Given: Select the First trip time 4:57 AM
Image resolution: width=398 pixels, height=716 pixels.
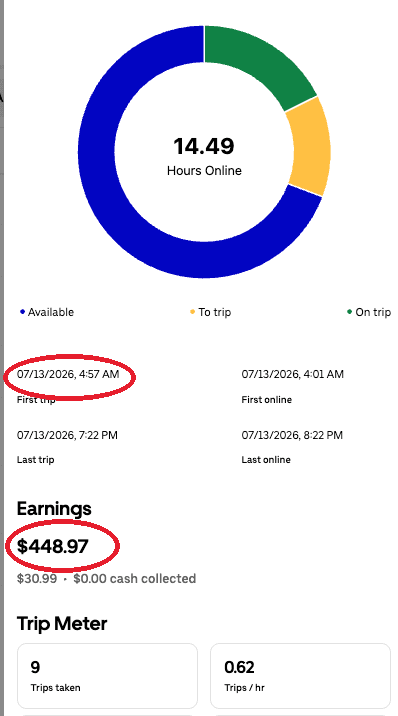Looking at the screenshot, I should point(68,374).
